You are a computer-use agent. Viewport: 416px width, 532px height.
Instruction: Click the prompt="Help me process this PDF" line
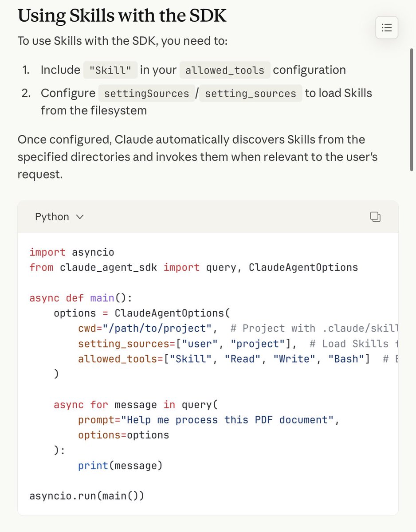click(x=209, y=420)
